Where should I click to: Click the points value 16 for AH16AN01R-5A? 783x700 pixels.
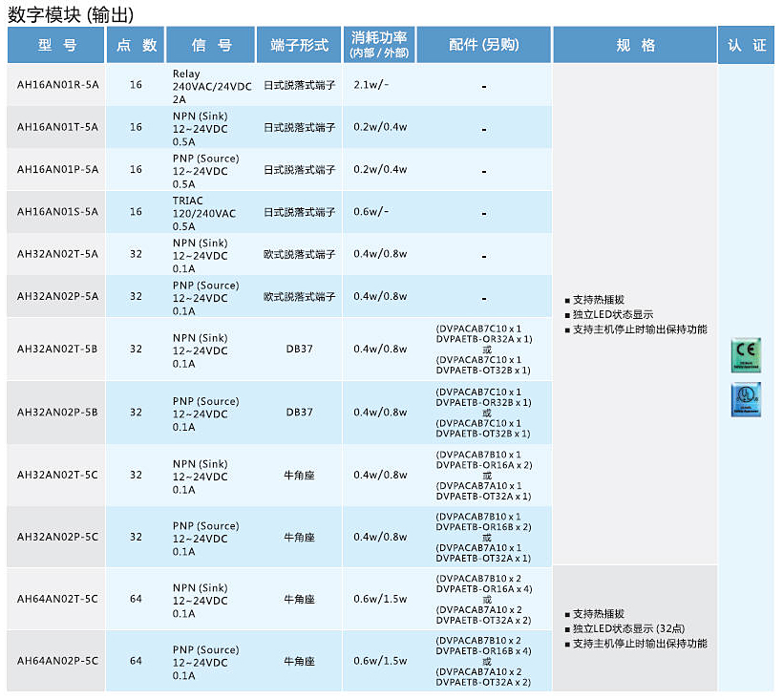[x=136, y=85]
